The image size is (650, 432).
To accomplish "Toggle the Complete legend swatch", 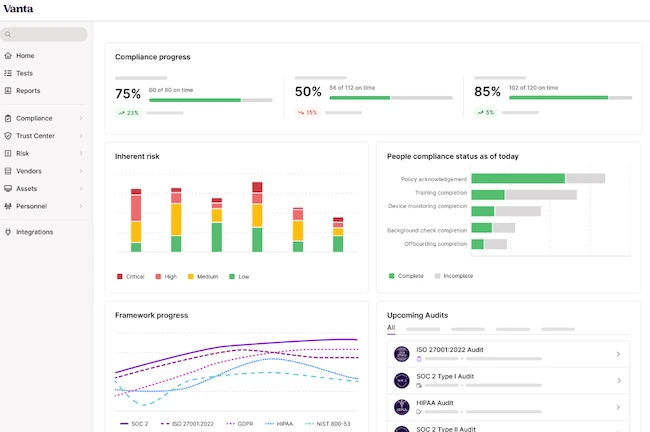I will 391,276.
